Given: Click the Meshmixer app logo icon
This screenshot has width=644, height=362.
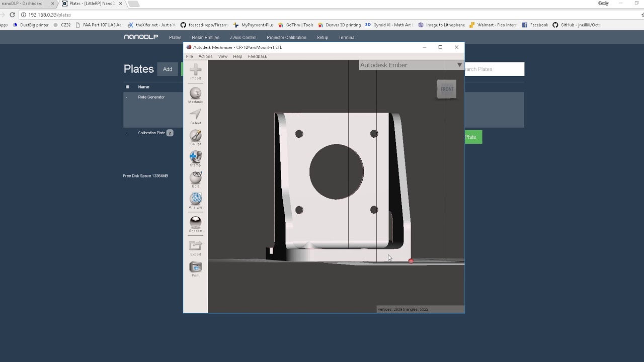Looking at the screenshot, I should [189, 47].
